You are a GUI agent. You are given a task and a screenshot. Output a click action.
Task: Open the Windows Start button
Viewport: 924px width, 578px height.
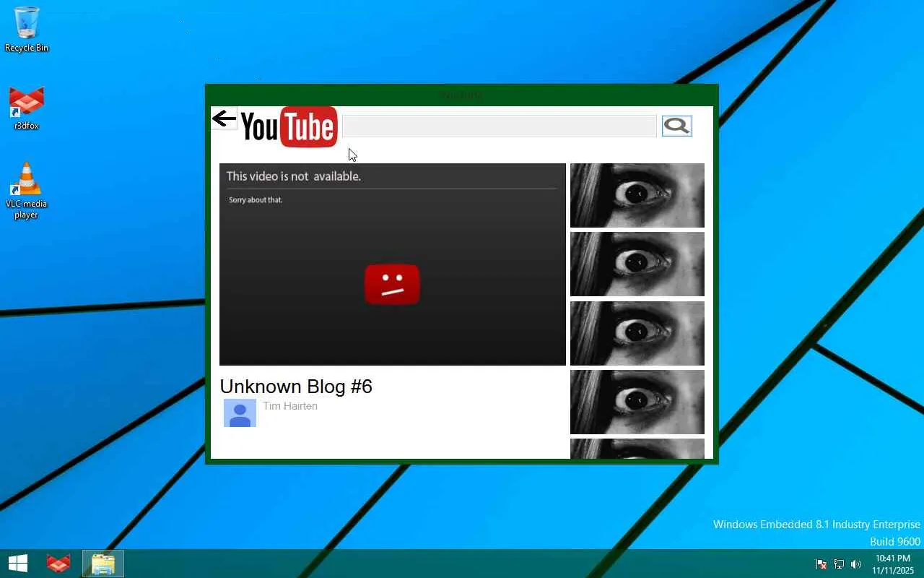[x=18, y=564]
